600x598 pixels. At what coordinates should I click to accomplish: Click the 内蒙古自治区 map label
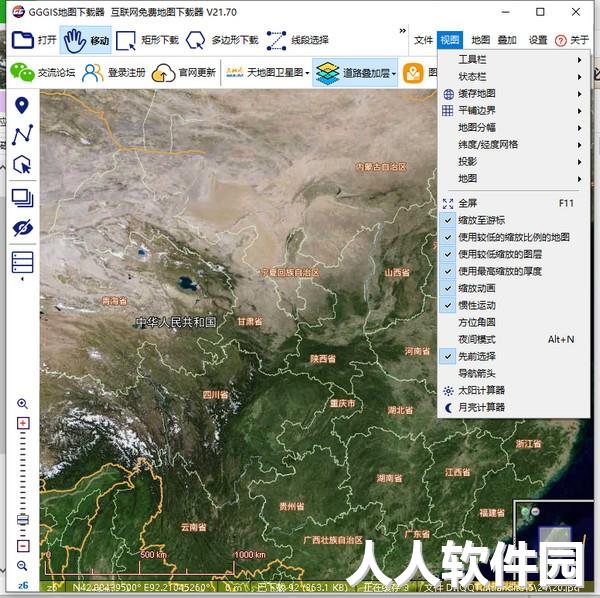[x=381, y=167]
